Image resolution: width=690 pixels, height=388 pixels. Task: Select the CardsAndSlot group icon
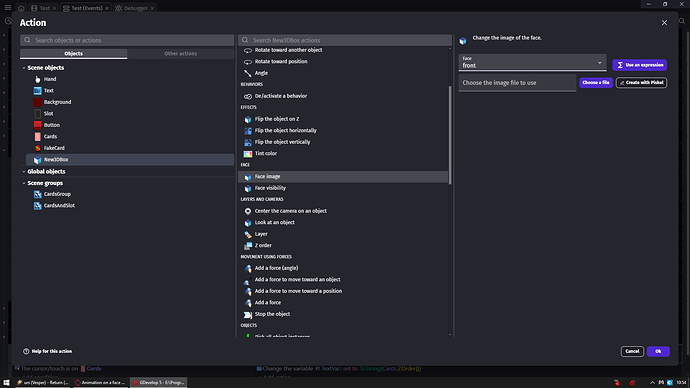[37, 205]
